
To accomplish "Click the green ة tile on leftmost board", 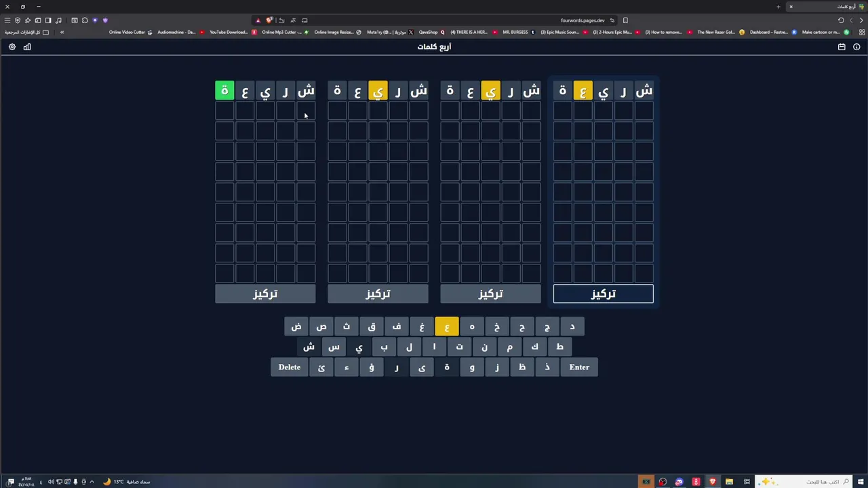I will point(224,91).
